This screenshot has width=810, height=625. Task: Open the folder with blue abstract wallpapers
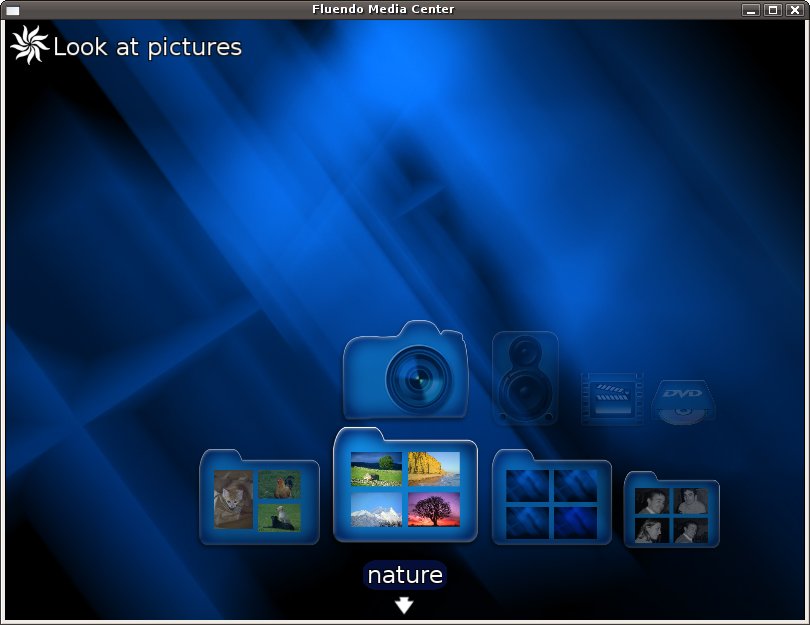tap(552, 497)
